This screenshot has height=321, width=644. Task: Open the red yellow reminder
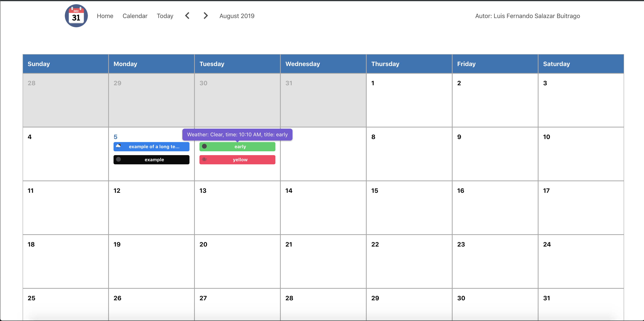(240, 160)
